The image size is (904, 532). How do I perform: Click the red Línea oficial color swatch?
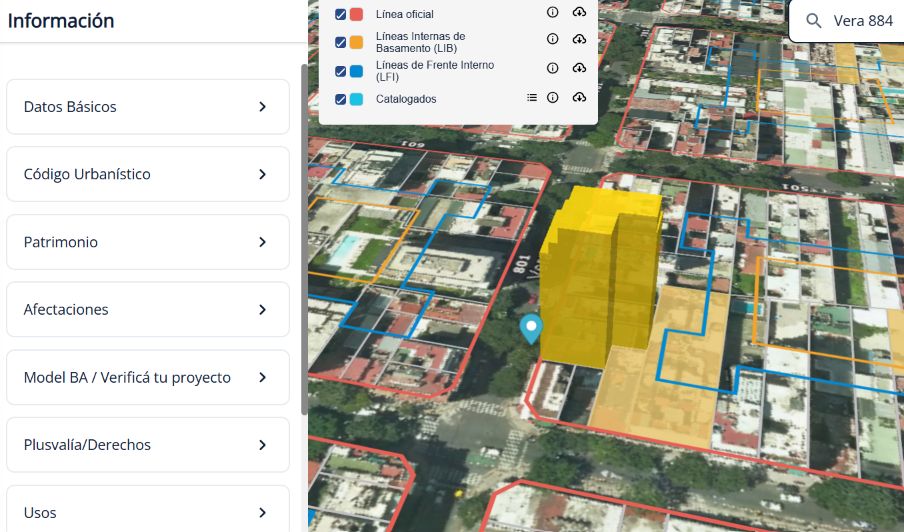[356, 14]
